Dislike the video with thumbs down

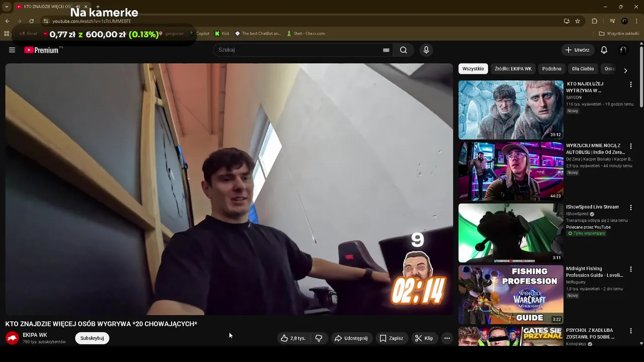[x=318, y=338]
